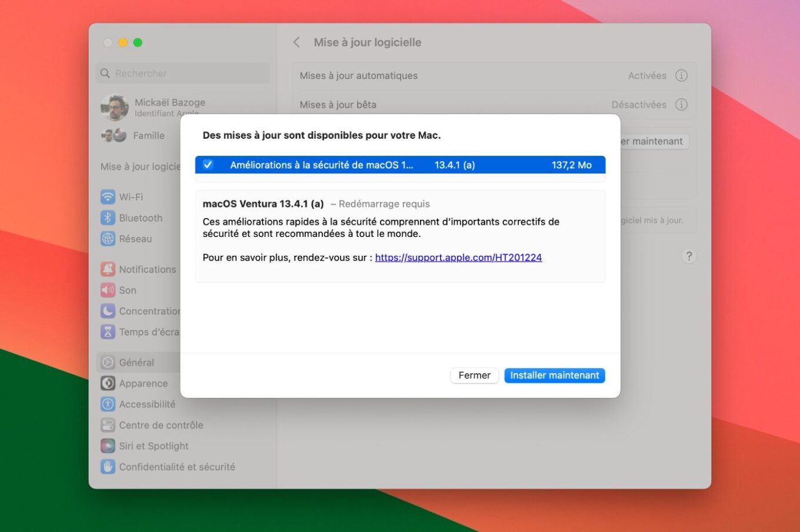Screen dimensions: 800x532
Task: Click the Rechercher search field
Action: coord(182,73)
